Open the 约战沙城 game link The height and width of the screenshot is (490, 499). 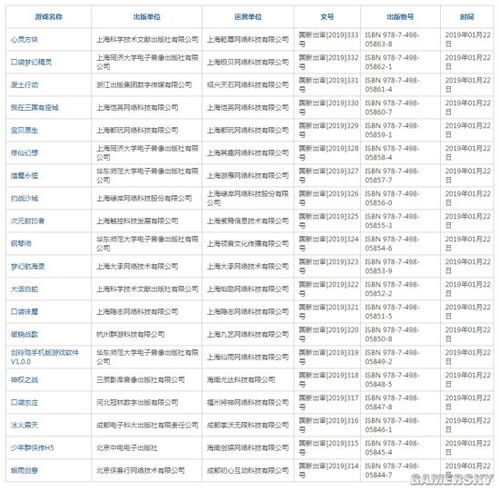pyautogui.click(x=24, y=198)
